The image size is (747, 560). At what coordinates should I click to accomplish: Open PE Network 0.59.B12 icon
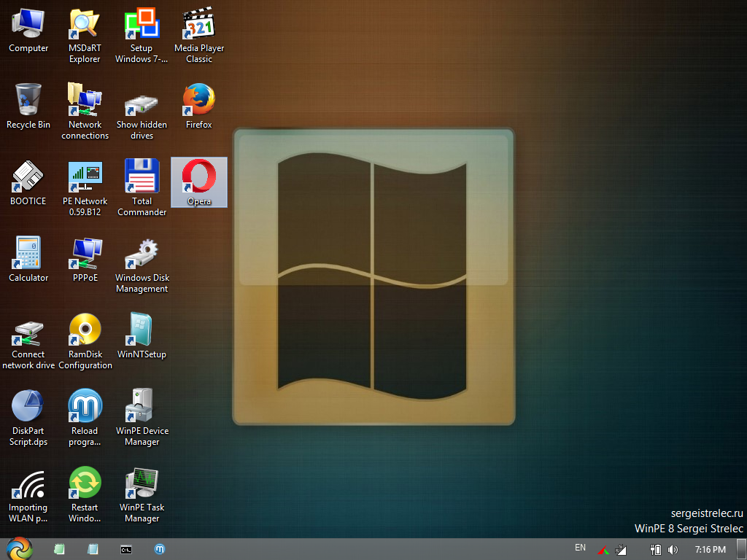click(85, 188)
